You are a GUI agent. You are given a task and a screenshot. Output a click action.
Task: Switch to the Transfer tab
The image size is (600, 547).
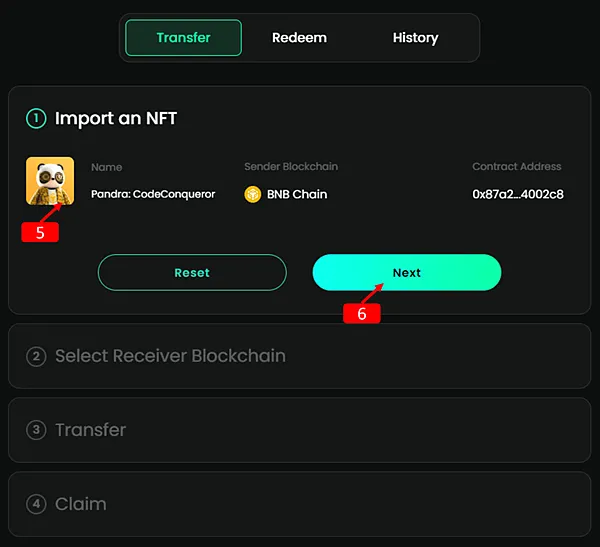pos(183,38)
